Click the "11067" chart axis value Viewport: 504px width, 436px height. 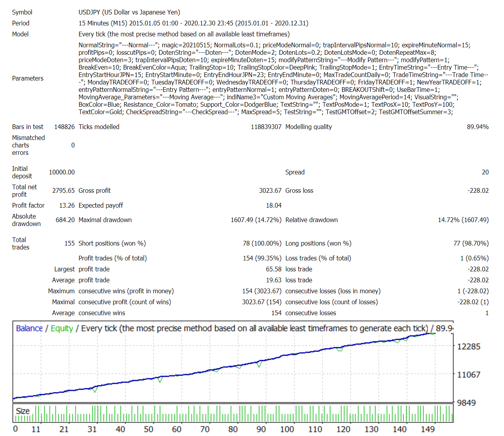click(x=469, y=375)
